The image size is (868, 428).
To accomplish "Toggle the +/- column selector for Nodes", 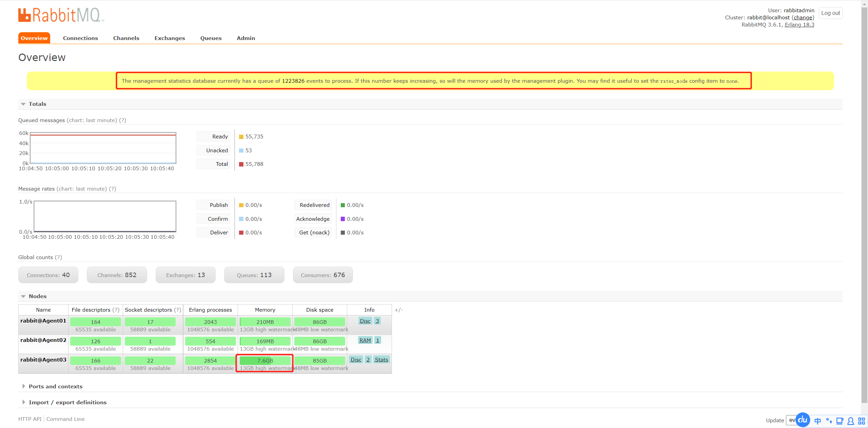I will point(399,310).
